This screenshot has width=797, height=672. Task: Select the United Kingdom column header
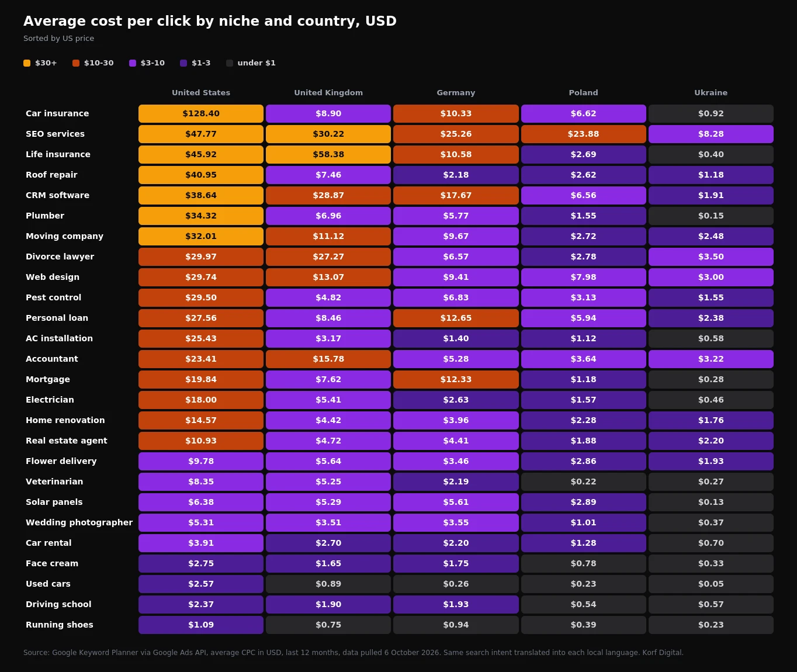328,93
